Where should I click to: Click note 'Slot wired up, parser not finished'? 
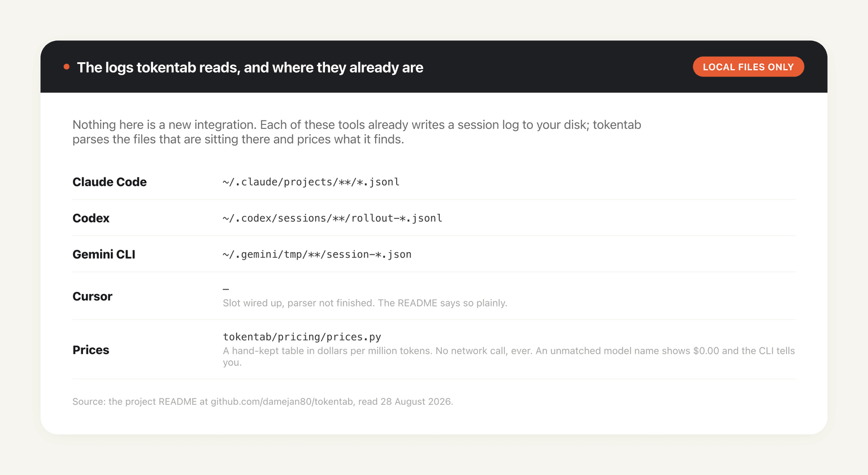tap(365, 303)
